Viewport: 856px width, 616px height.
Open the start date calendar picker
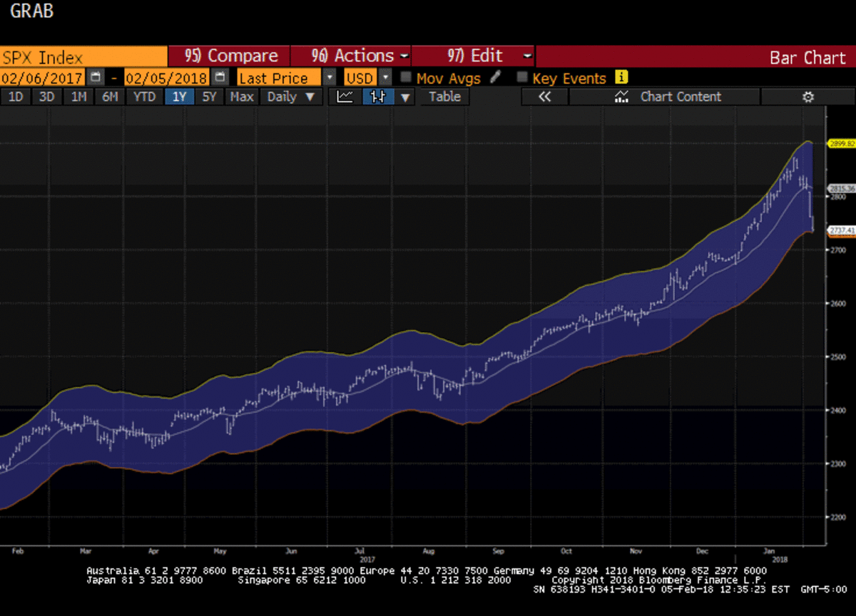[x=96, y=78]
